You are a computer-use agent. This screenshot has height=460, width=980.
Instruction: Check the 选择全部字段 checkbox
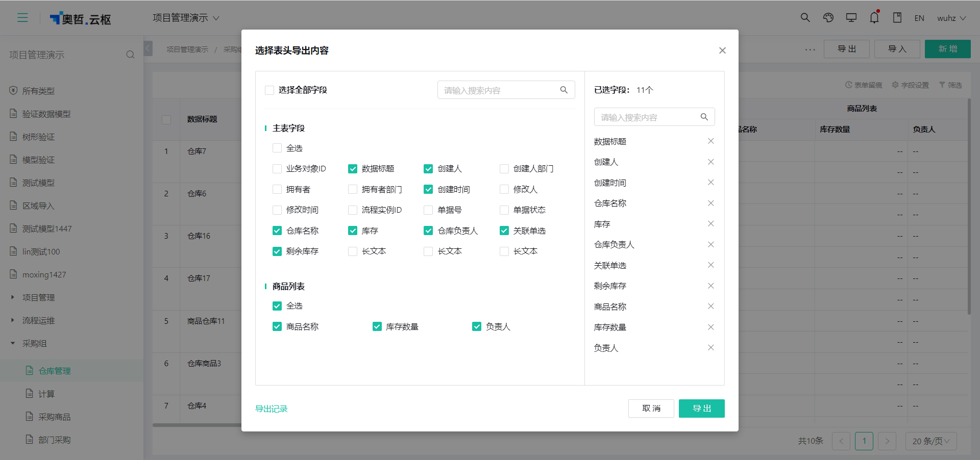pos(269,90)
